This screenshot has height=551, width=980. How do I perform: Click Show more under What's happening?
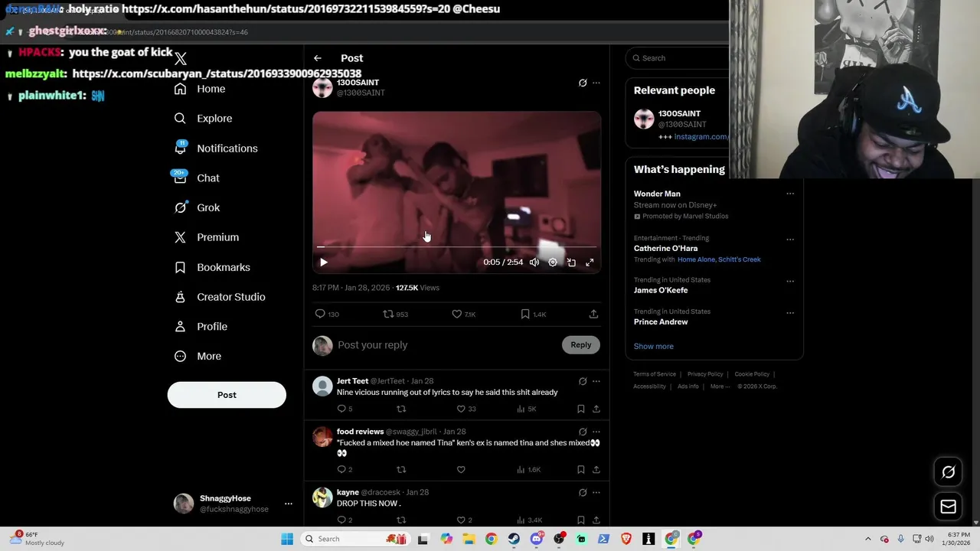(x=654, y=347)
